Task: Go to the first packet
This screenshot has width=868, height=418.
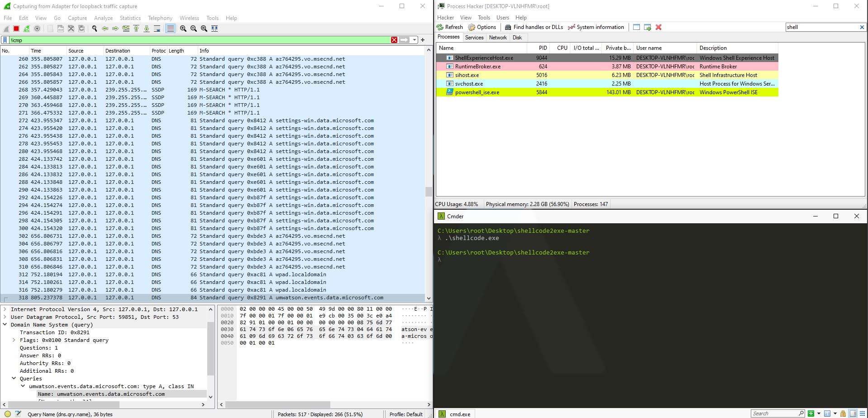Action: pyautogui.click(x=136, y=28)
